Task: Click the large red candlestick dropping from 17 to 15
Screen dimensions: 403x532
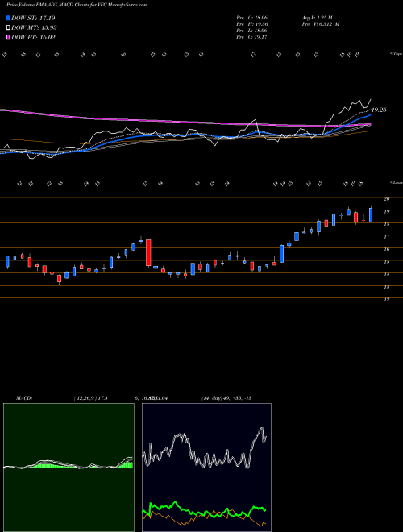Action: click(148, 253)
